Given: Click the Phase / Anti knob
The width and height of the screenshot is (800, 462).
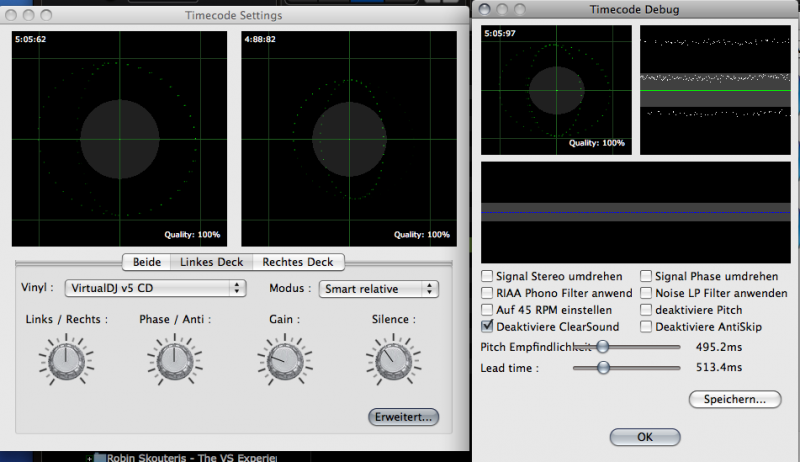Looking at the screenshot, I should point(172,357).
